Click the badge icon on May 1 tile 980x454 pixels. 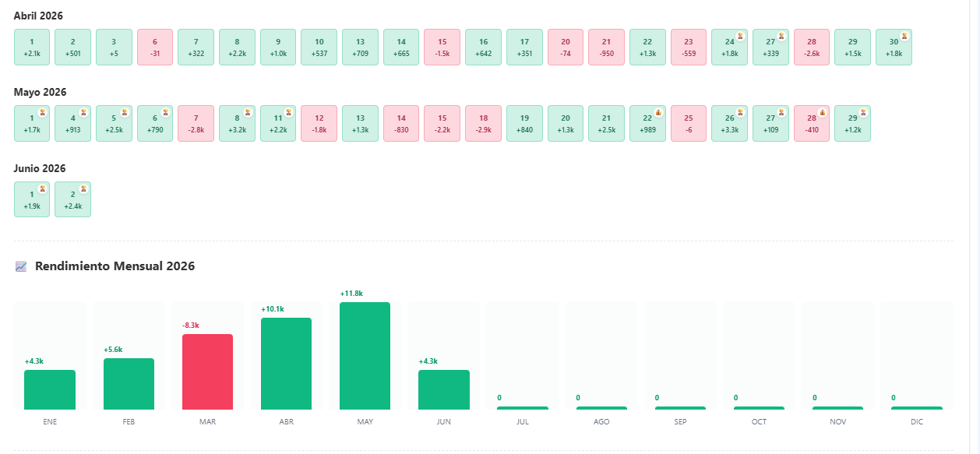click(x=43, y=112)
